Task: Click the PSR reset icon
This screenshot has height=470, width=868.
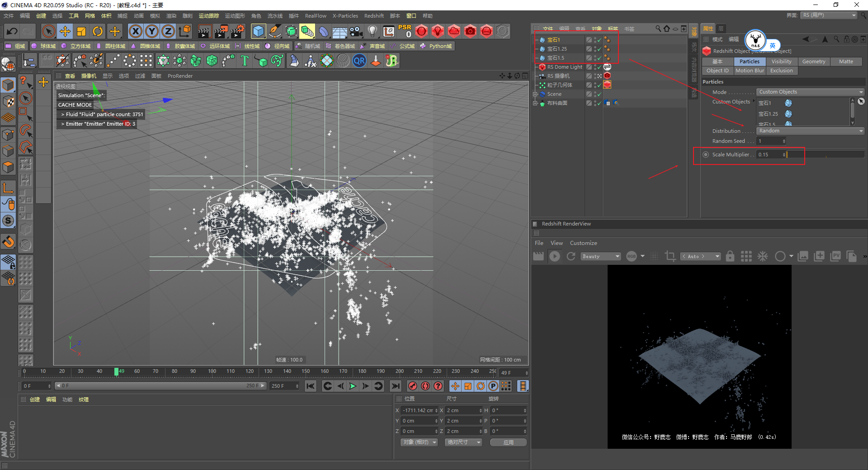Action: click(405, 31)
